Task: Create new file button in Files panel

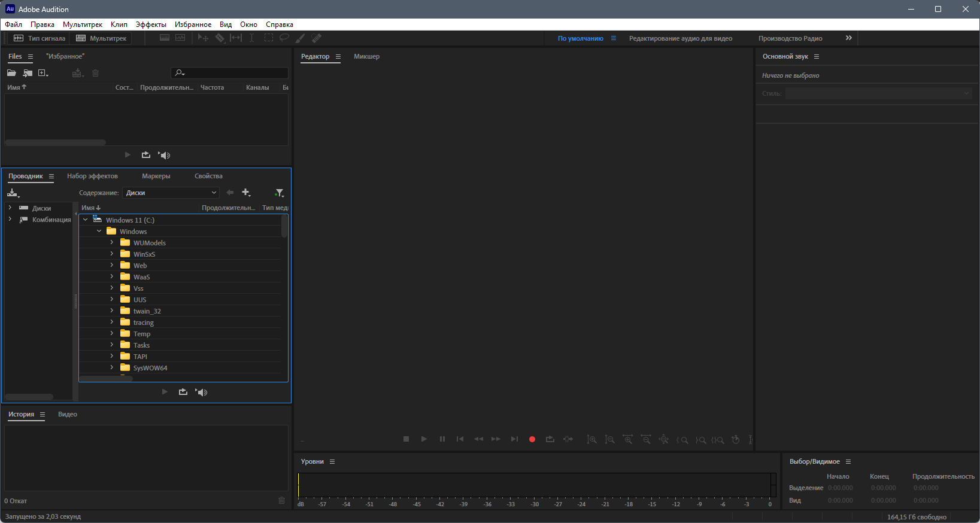Action: coord(43,73)
